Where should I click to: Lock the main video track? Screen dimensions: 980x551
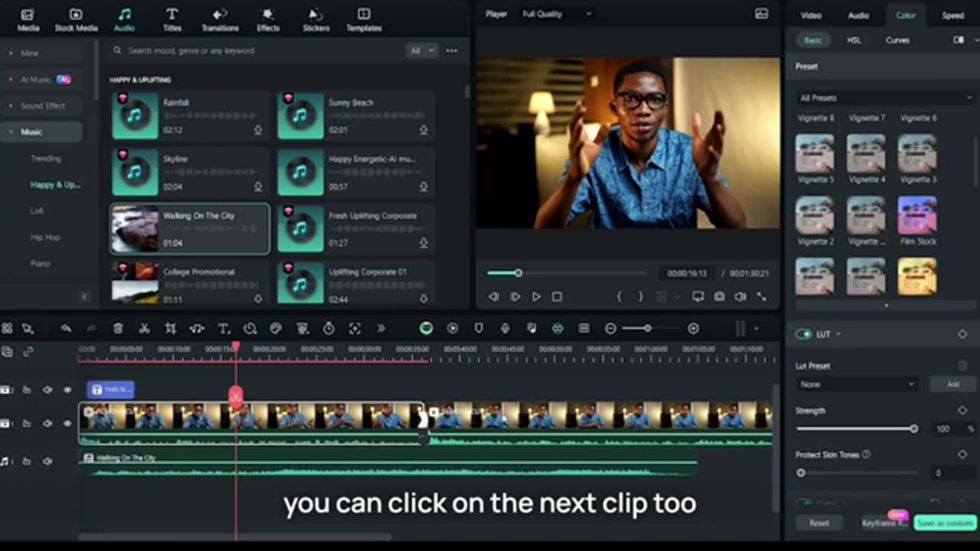tap(27, 423)
